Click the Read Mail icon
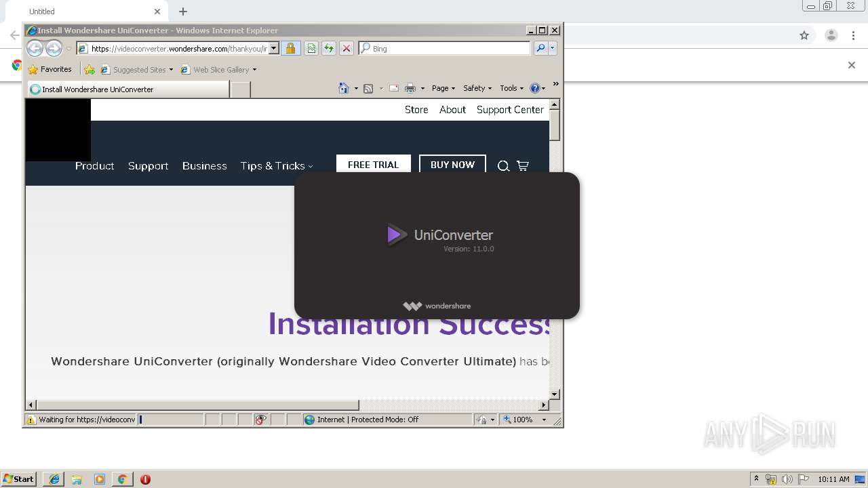 (393, 88)
